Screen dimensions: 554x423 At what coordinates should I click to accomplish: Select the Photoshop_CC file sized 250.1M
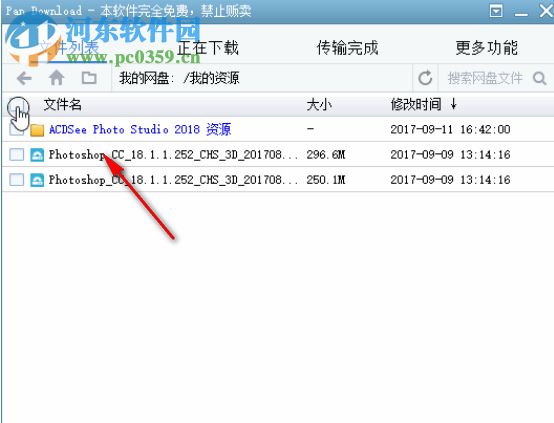click(173, 180)
